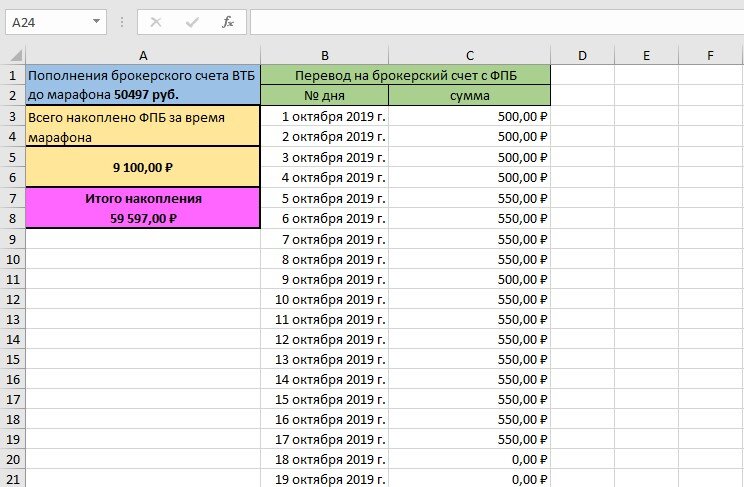Select row 20 header
The image size is (744, 487).
13,459
